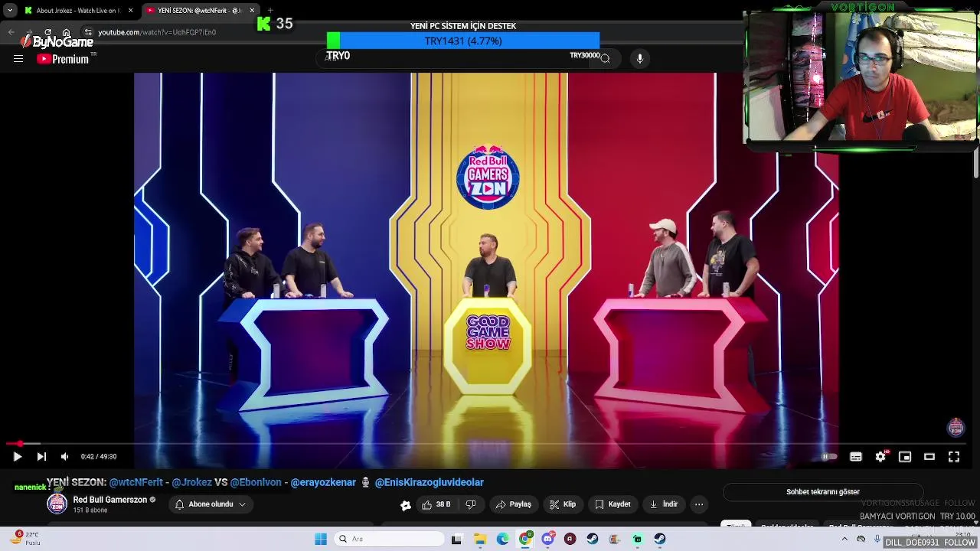The image size is (980, 551).
Task: Expand the Abone olundu subscription dropdown
Action: pos(211,504)
